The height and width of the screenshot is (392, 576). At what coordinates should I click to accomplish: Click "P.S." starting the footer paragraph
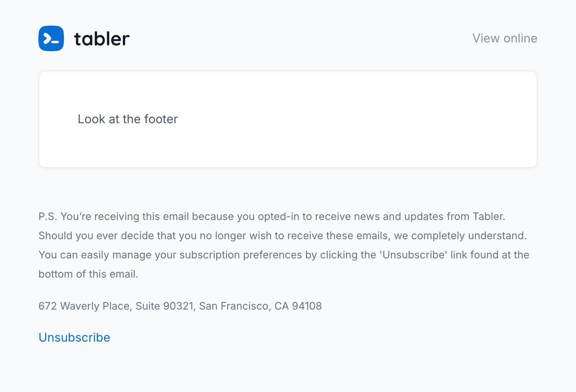[48, 216]
